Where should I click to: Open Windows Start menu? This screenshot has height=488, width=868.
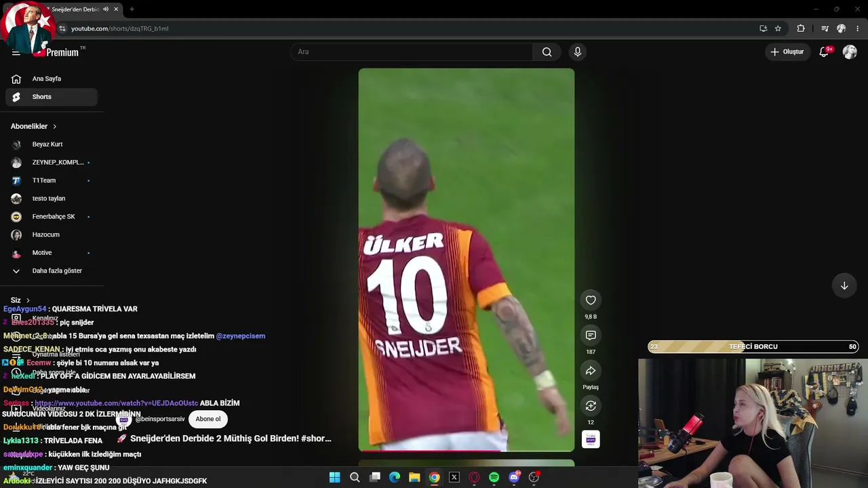[x=334, y=477]
